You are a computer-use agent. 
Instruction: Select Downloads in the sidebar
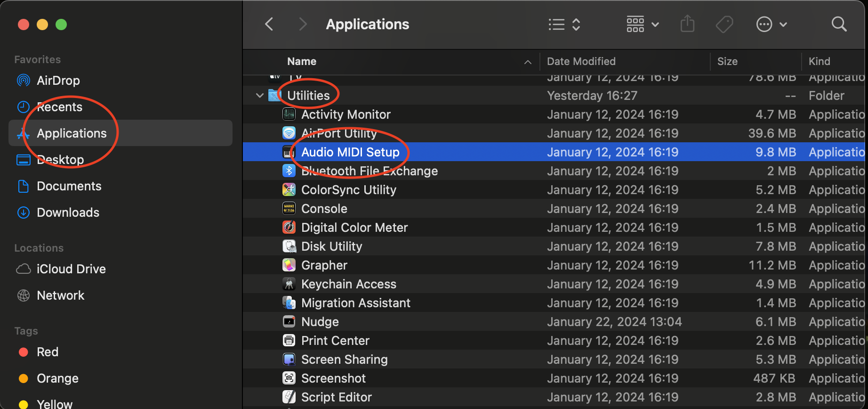68,213
